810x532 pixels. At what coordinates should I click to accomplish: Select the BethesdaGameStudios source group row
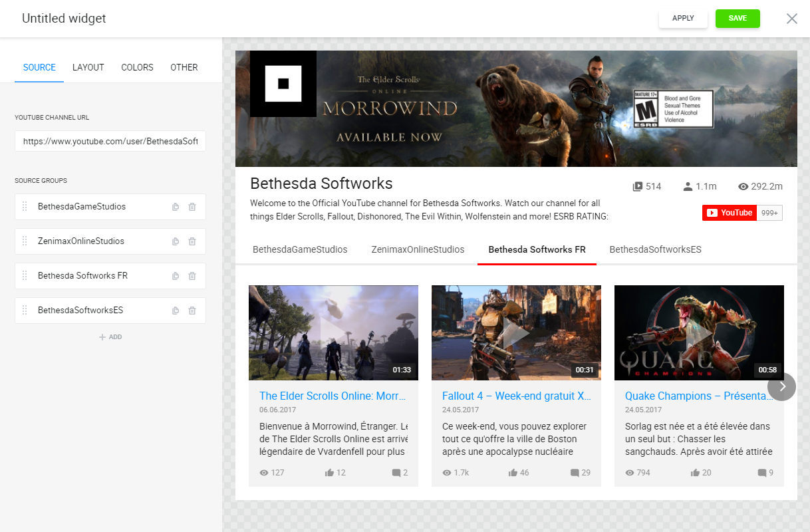tap(110, 207)
